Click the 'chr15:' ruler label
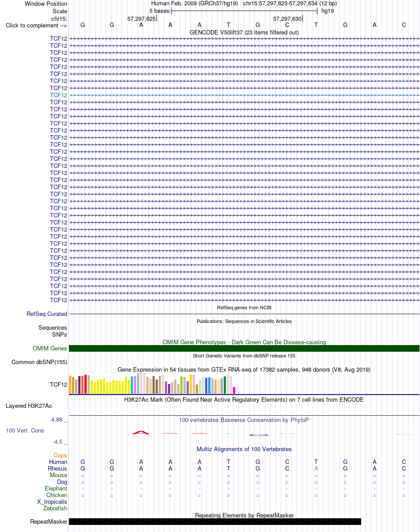Image resolution: width=420 pixels, height=532 pixels. [59, 19]
